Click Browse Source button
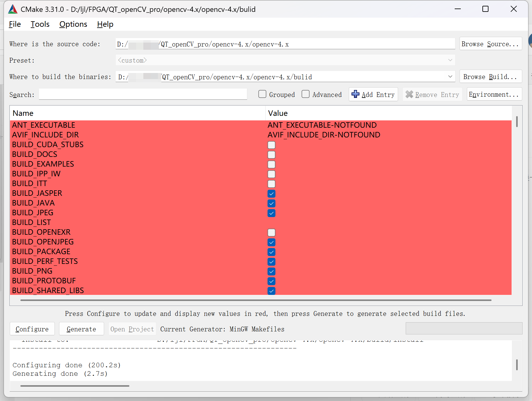532x401 pixels. coord(491,44)
